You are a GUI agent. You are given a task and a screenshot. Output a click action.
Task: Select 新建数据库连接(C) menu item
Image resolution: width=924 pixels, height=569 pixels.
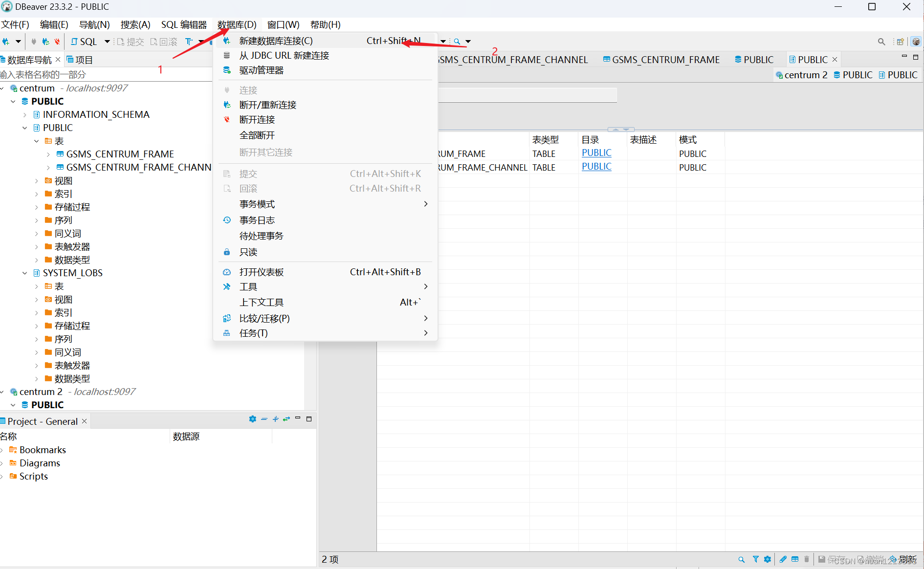(x=325, y=41)
